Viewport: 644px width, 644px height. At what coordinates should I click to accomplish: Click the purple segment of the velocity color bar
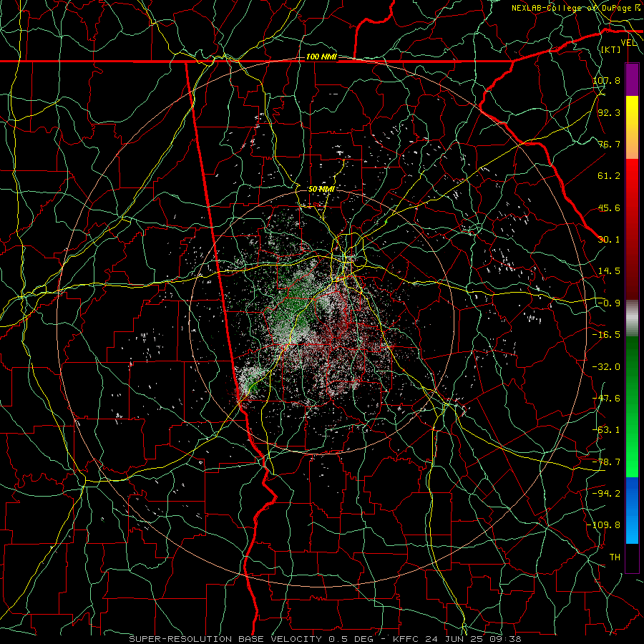click(632, 79)
